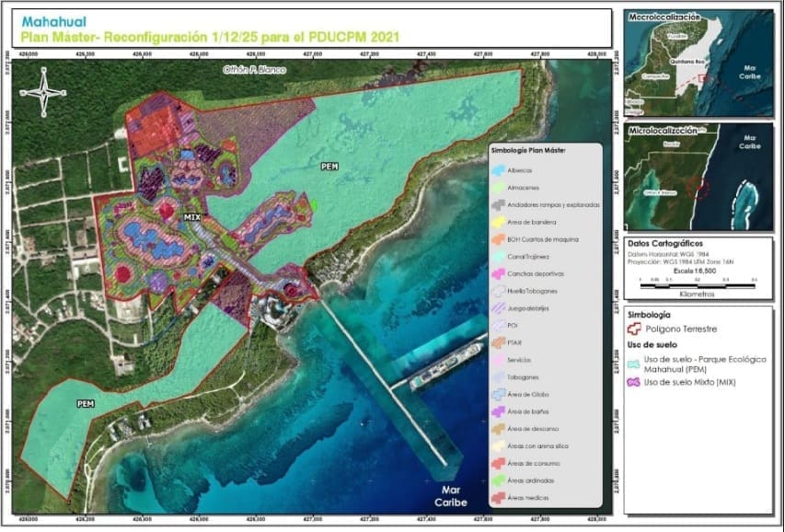Click the Parque Ecológico Mahahual legend symbol
The height and width of the screenshot is (532, 785).
coord(633,364)
